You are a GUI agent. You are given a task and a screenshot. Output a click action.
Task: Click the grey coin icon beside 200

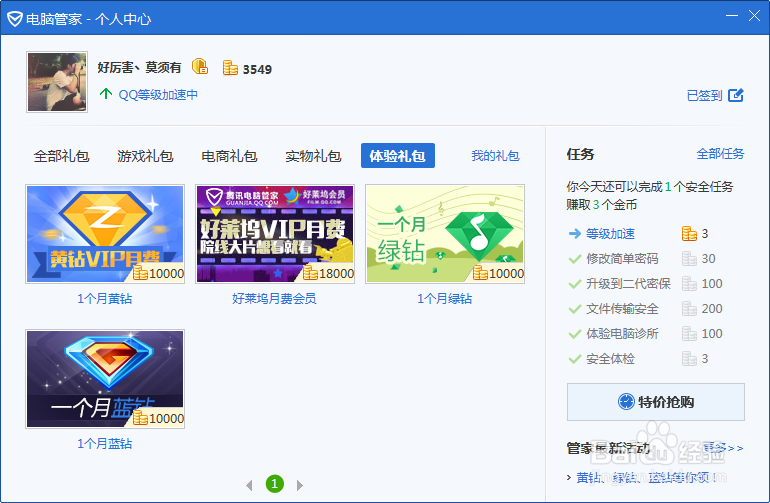point(689,308)
